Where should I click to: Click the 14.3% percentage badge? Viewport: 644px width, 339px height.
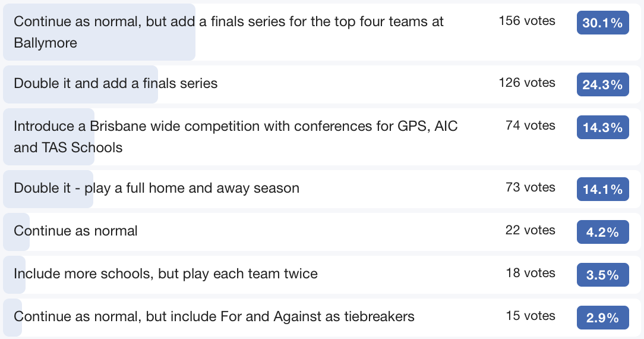[x=602, y=127]
